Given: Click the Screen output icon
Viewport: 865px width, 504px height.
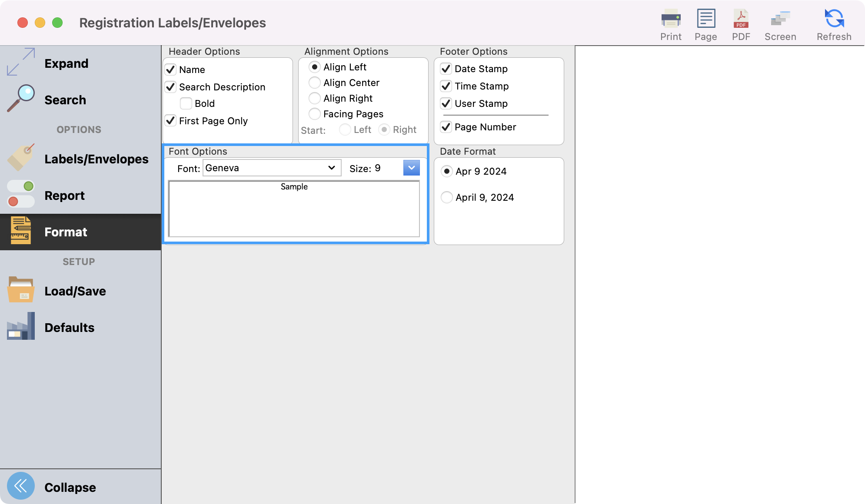Looking at the screenshot, I should (x=780, y=19).
